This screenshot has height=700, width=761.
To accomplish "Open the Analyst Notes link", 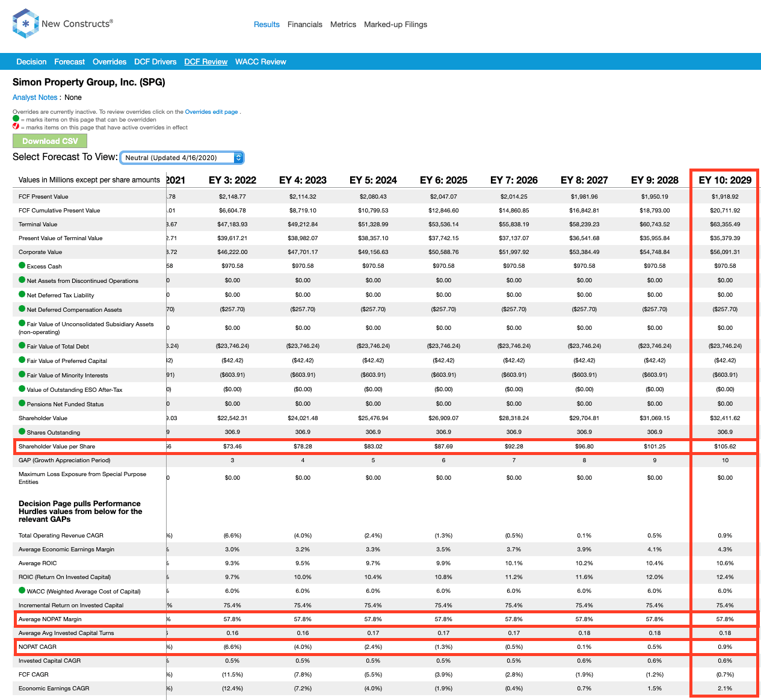I will coord(35,98).
